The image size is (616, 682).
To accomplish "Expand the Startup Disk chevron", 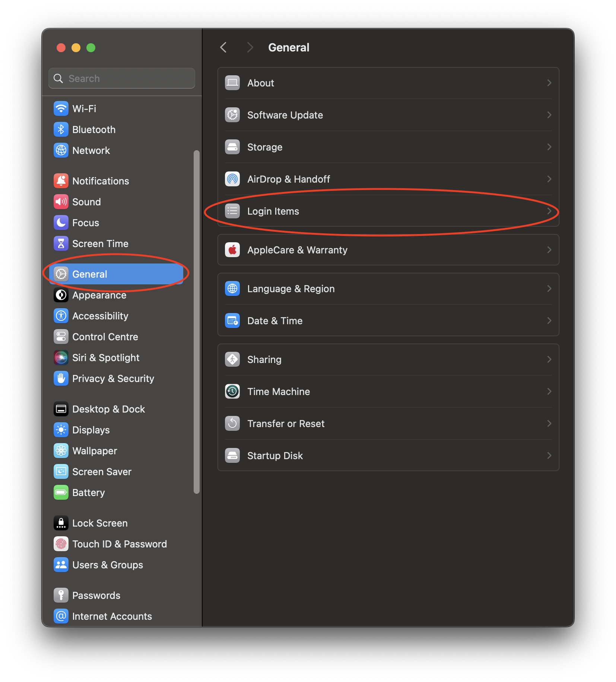I will pyautogui.click(x=549, y=455).
